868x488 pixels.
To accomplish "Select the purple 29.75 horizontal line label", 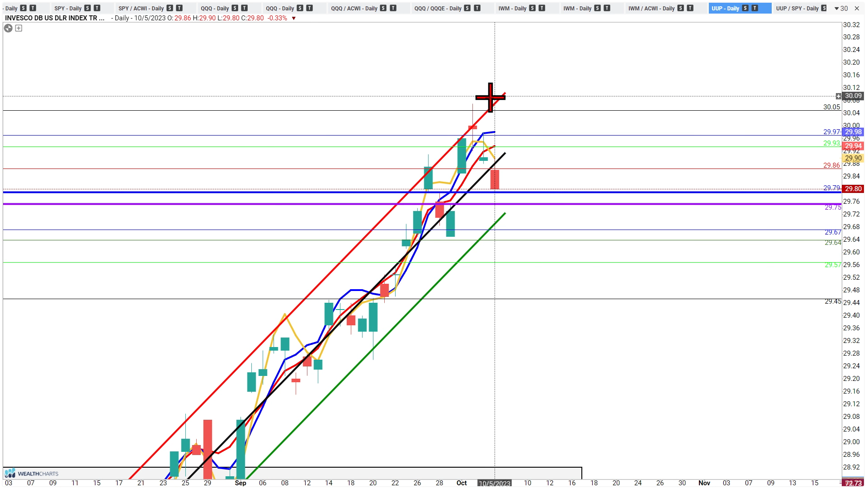I will pyautogui.click(x=833, y=207).
